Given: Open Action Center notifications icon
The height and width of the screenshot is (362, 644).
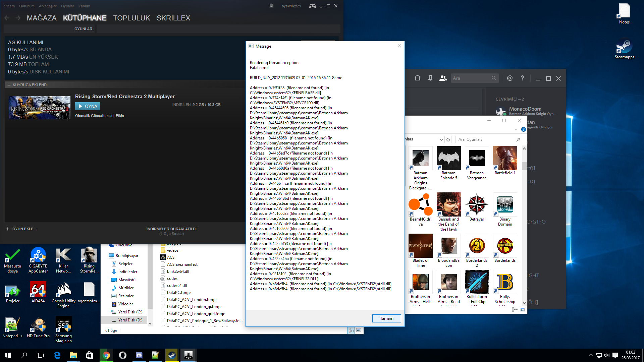Looking at the screenshot, I should coord(615,355).
